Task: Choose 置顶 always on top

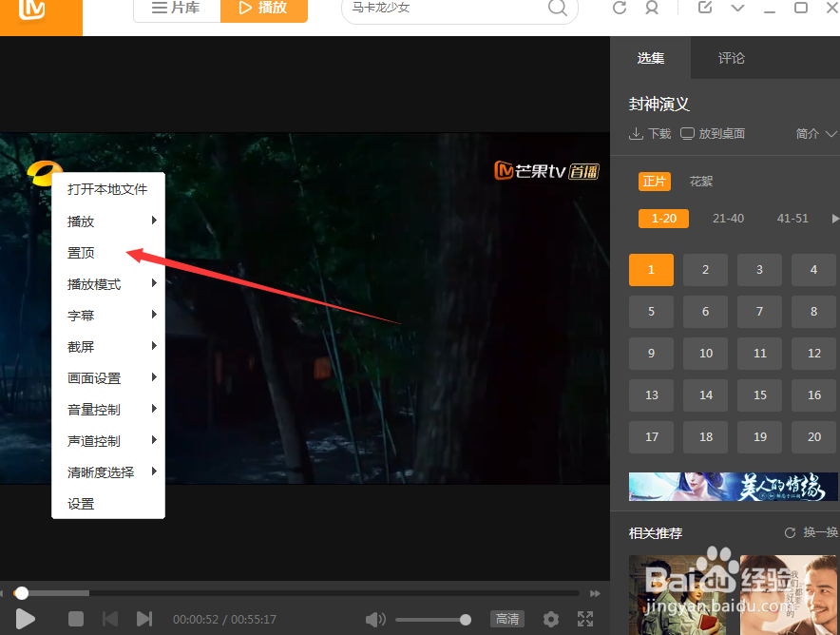Action: [107, 253]
